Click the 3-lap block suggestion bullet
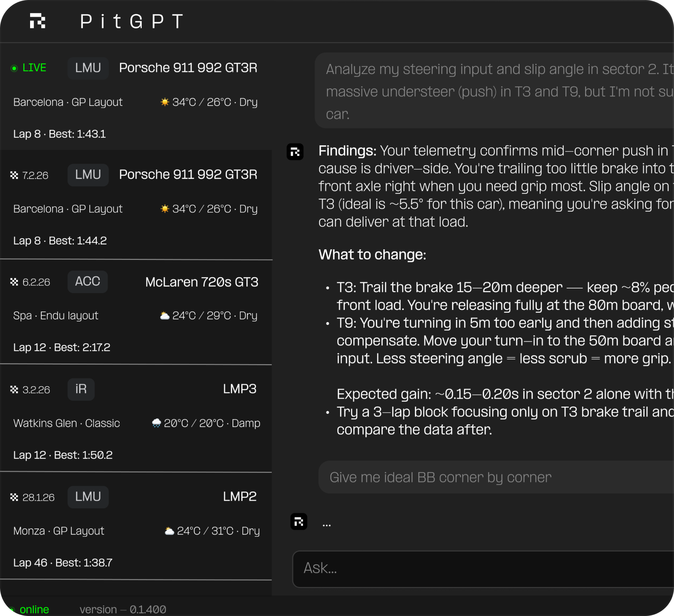Viewport: 674px width, 616px height. tap(505, 421)
